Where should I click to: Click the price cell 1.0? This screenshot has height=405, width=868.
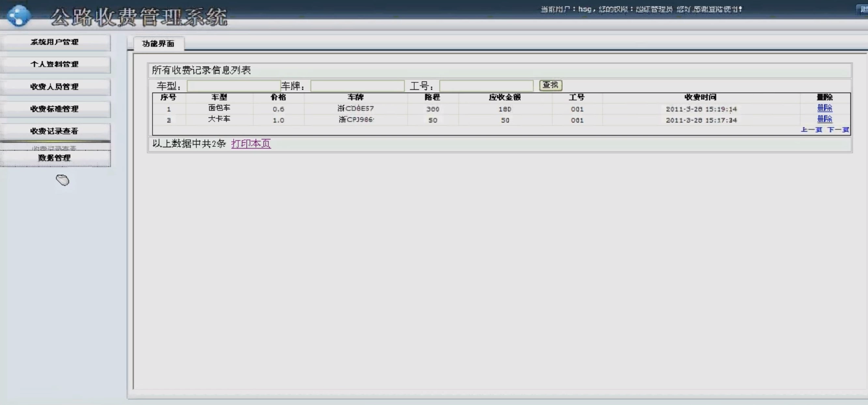tap(278, 120)
